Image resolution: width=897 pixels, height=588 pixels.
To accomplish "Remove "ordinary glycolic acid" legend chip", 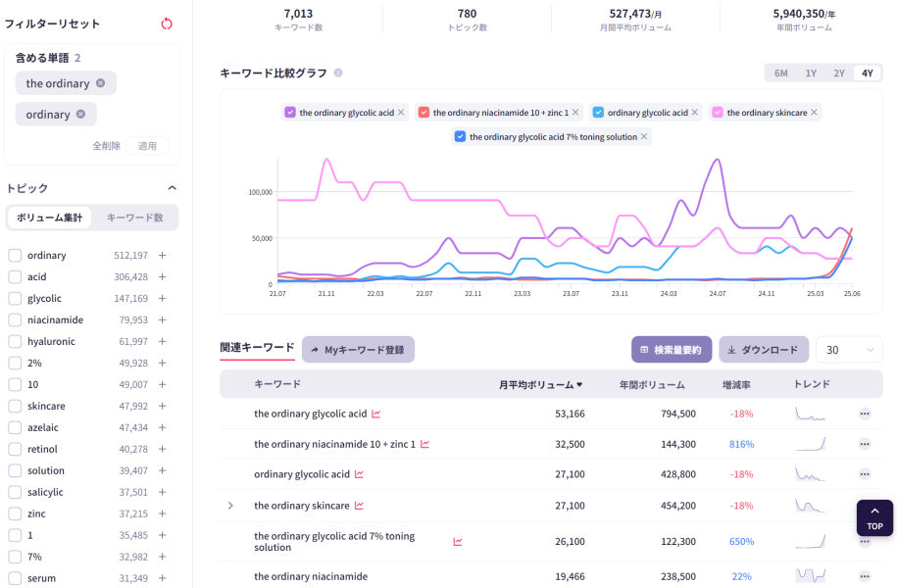I will [694, 112].
